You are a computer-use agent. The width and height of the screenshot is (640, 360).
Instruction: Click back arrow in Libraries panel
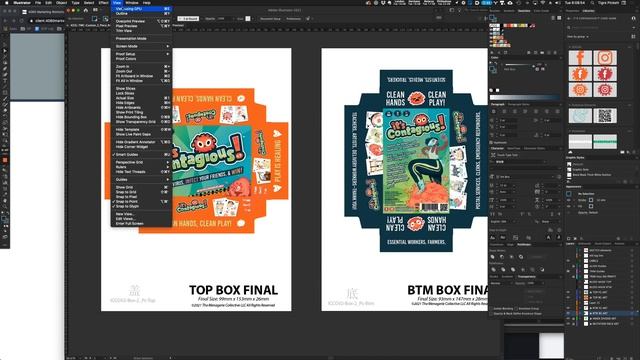coord(569,18)
